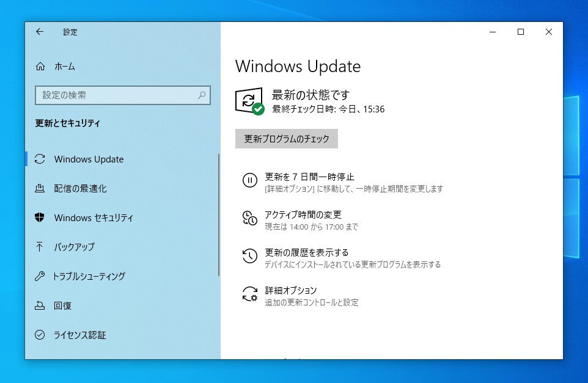The image size is (588, 383).
Task: Click the update status icon with green check
Action: coord(249,101)
